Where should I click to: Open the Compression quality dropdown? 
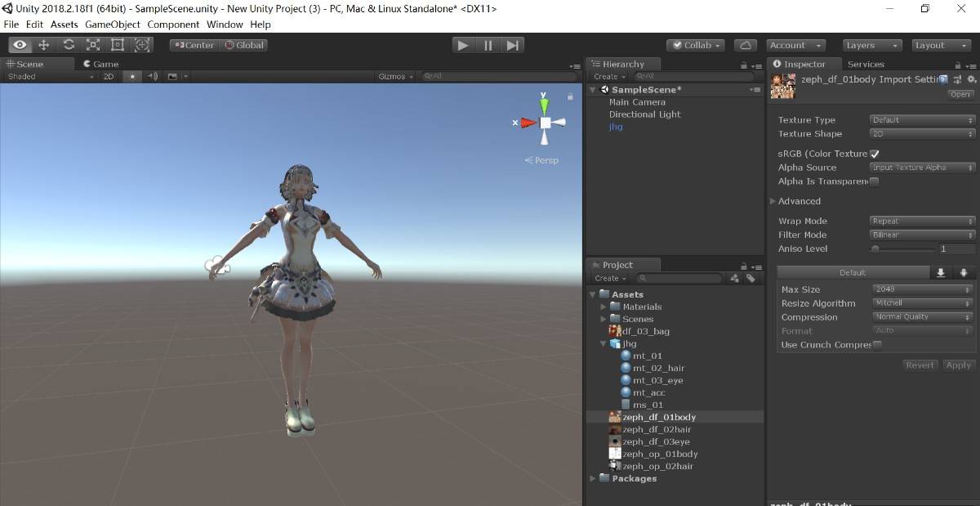[923, 317]
